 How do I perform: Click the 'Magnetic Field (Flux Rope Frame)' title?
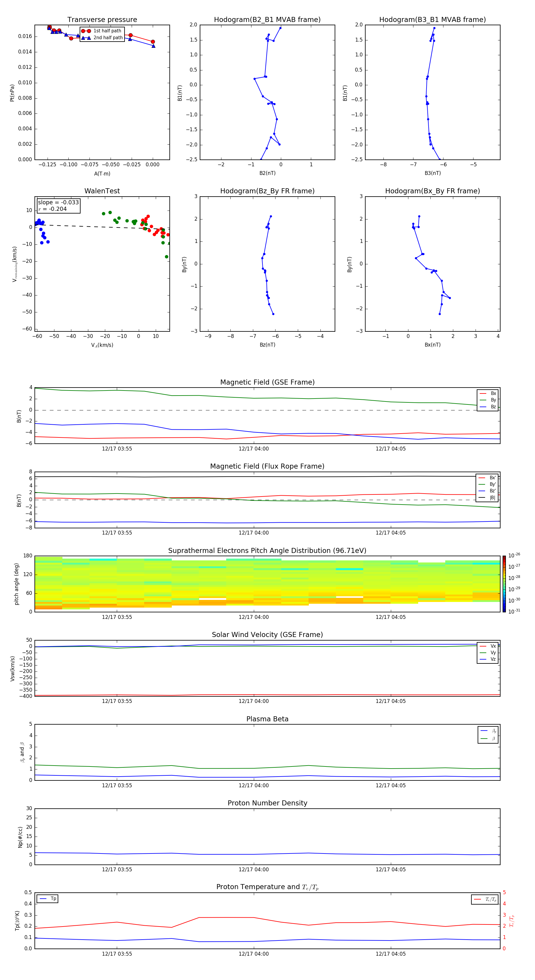[x=267, y=467]
